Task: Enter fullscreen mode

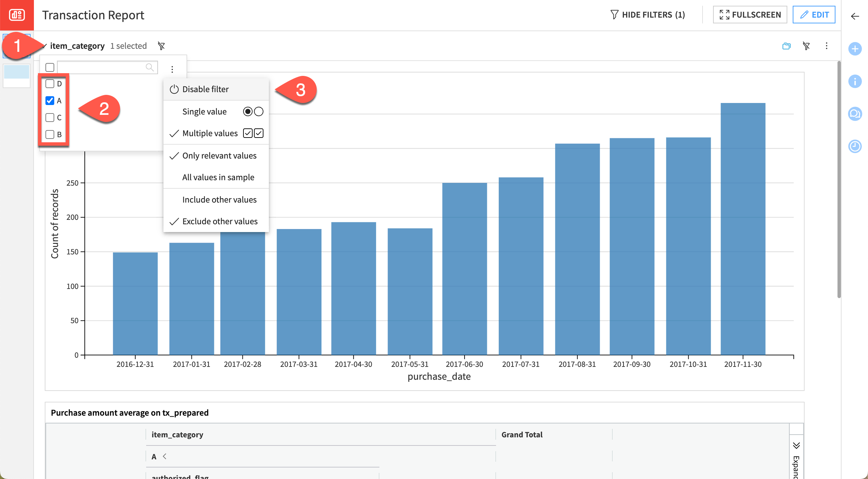Action: 750,15
